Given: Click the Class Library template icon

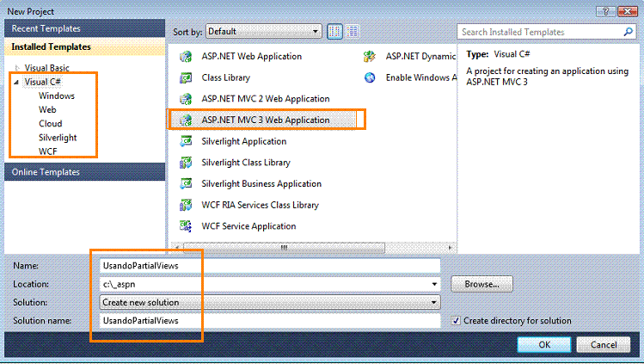Looking at the screenshot, I should 186,77.
